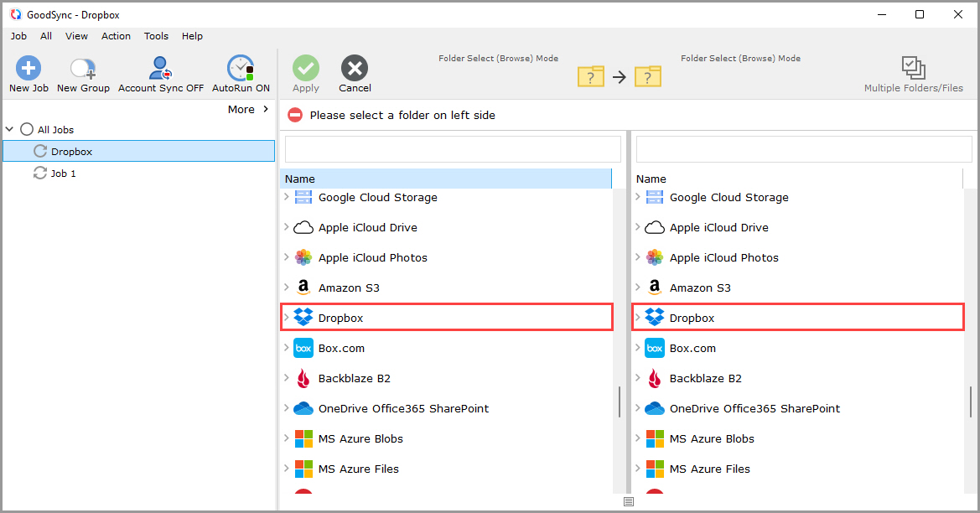Select Apple iCloud Photos in right pane

[x=723, y=257]
